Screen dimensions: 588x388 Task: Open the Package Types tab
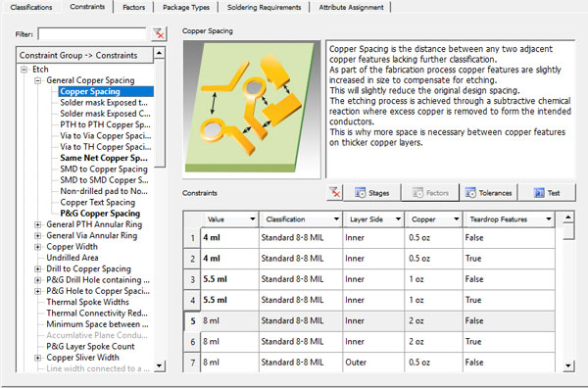[x=186, y=7]
